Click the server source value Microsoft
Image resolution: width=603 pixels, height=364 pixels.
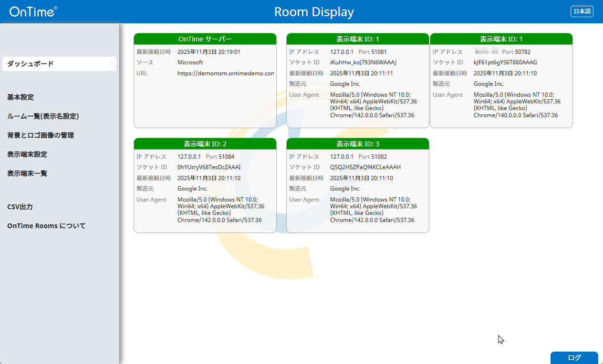[x=190, y=62]
